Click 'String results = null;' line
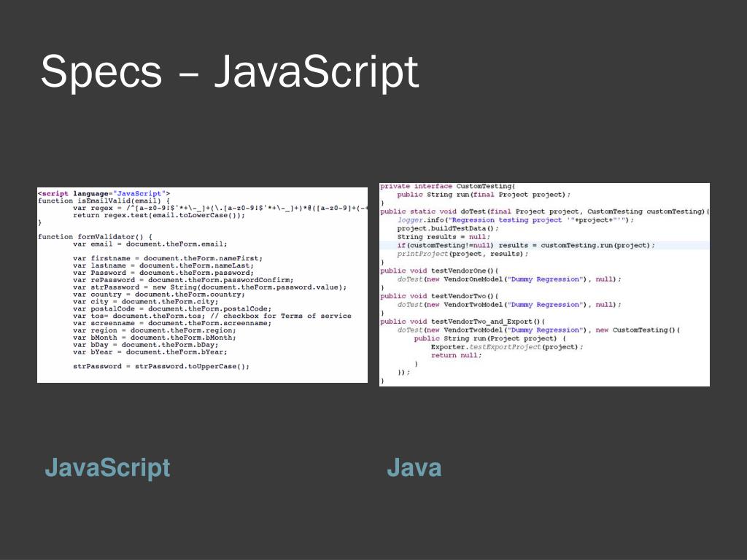 click(x=444, y=237)
